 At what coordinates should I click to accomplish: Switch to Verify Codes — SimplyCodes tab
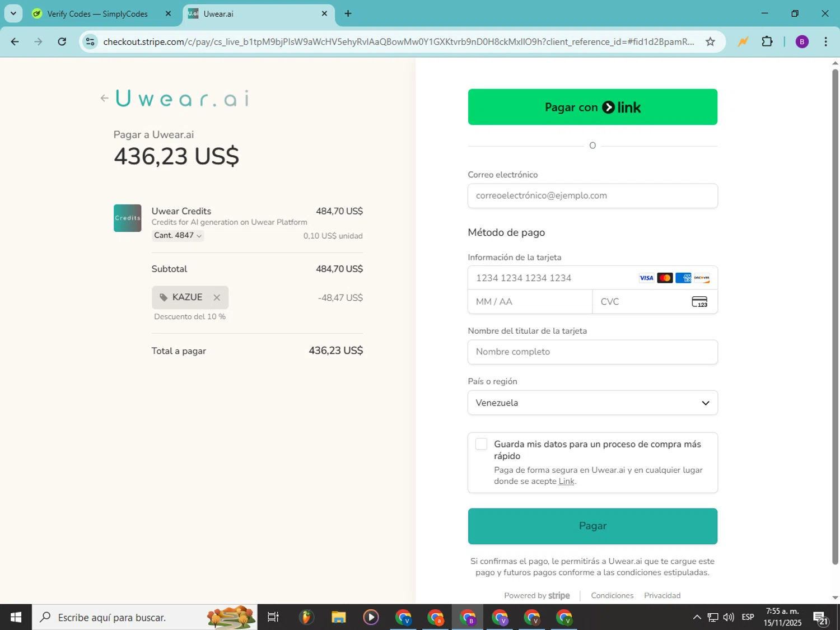pyautogui.click(x=97, y=14)
